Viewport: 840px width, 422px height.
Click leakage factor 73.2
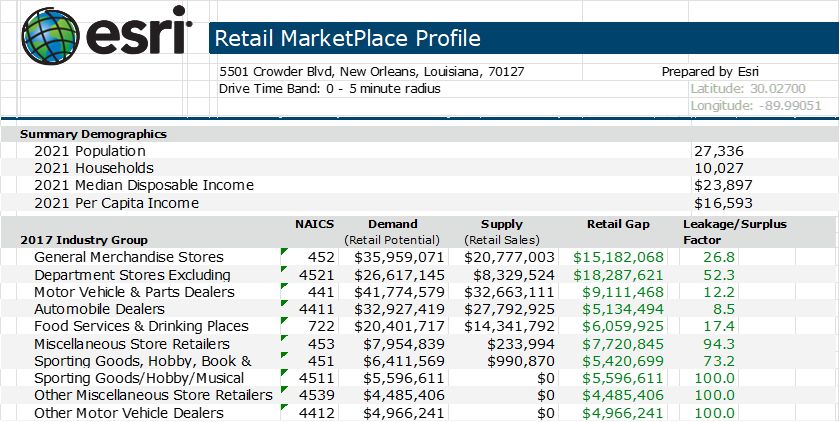pos(719,361)
